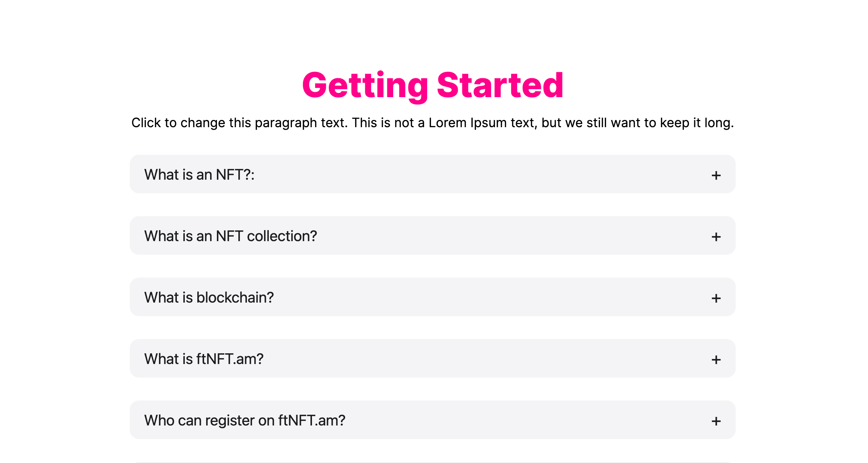Click the words 'Lorem Ipsum' in the paragraph
The image size is (868, 463).
click(x=467, y=123)
